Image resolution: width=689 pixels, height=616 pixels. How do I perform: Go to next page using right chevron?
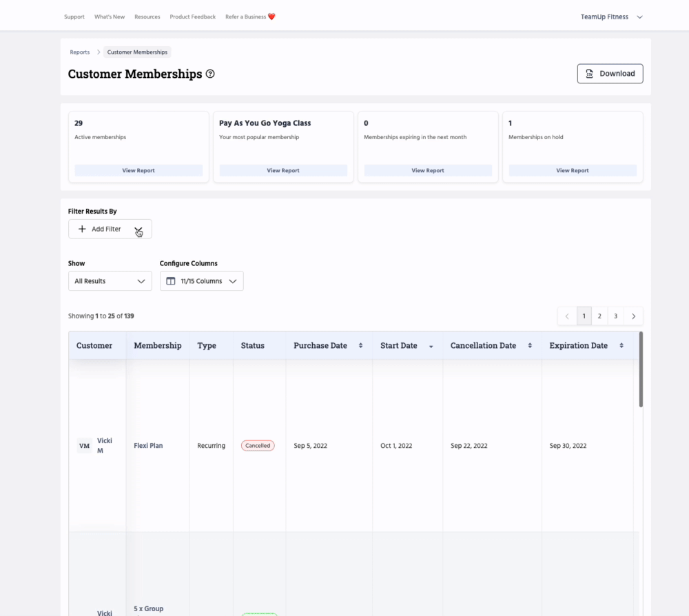point(633,316)
